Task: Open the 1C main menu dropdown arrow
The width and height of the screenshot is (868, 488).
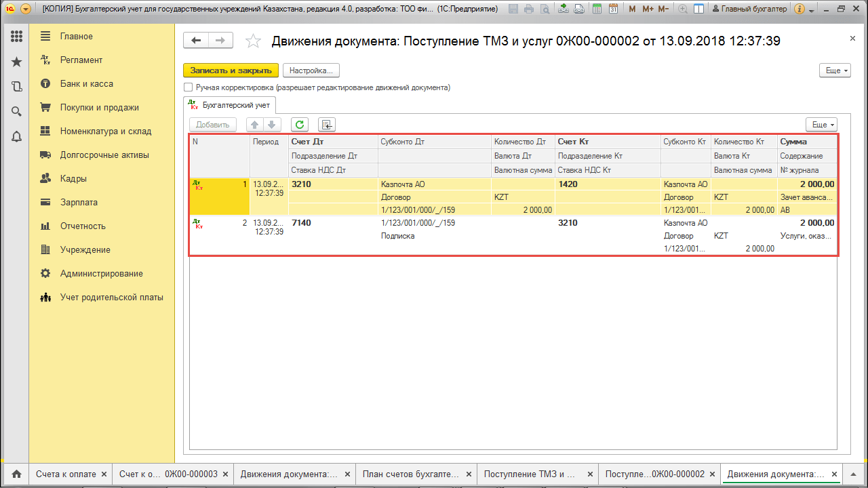Action: point(26,9)
